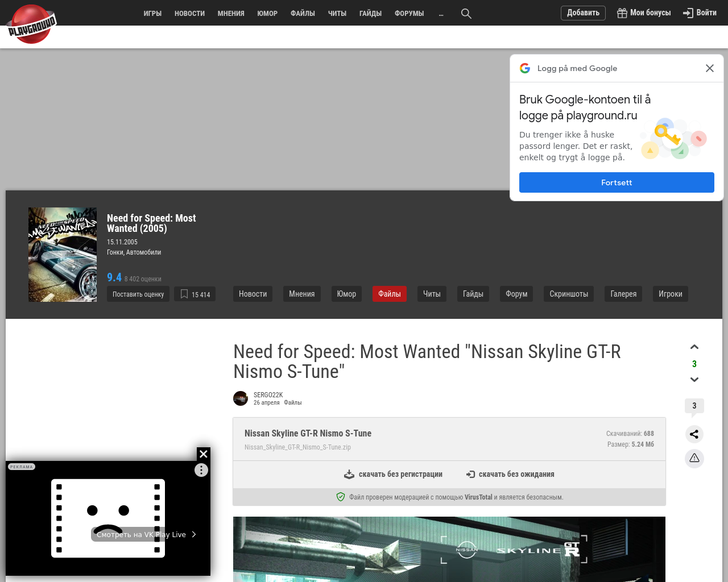Click the Размер: 5.24 Мб file size
Viewport: 728px width, 582px height.
coord(631,444)
